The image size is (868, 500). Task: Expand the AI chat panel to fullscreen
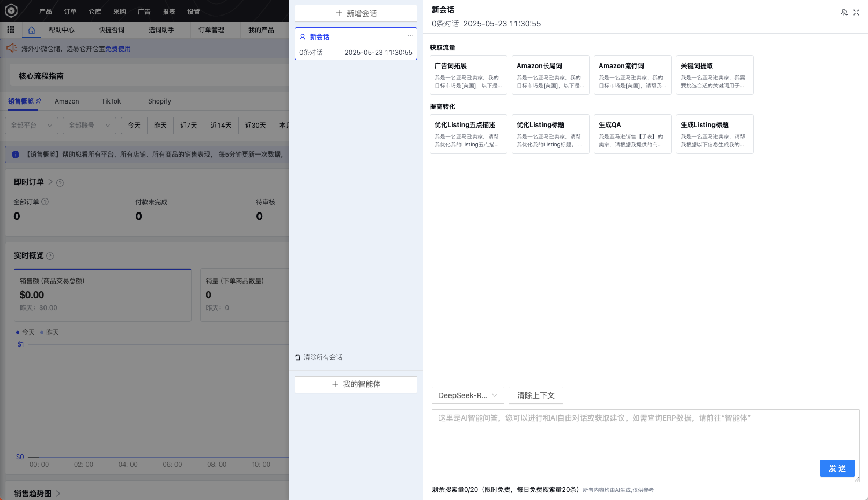point(857,12)
